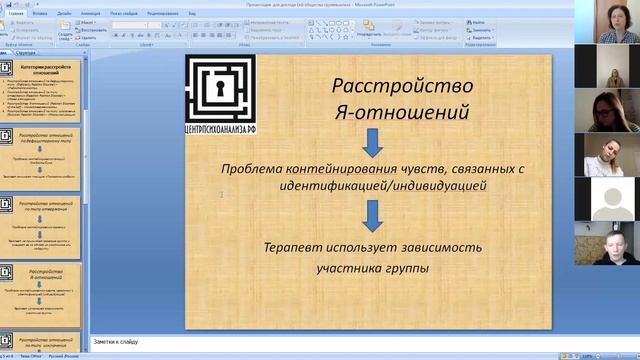Insert a numbered list
640x360 pixels.
pyautogui.click(x=208, y=25)
